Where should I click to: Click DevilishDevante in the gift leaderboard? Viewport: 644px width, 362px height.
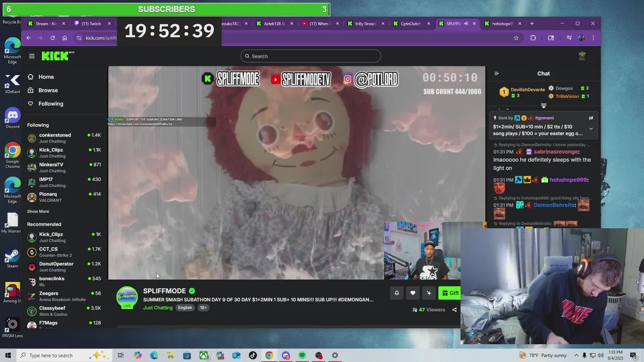pos(528,89)
